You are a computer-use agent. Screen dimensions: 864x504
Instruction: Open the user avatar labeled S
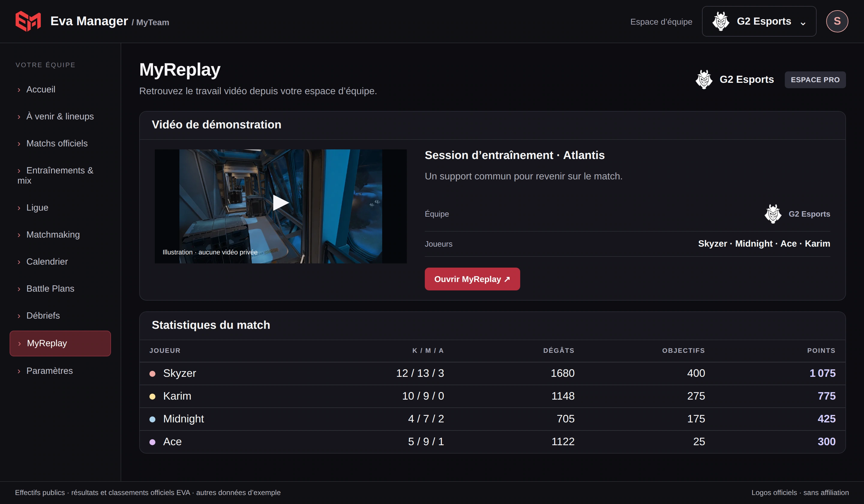pos(837,21)
